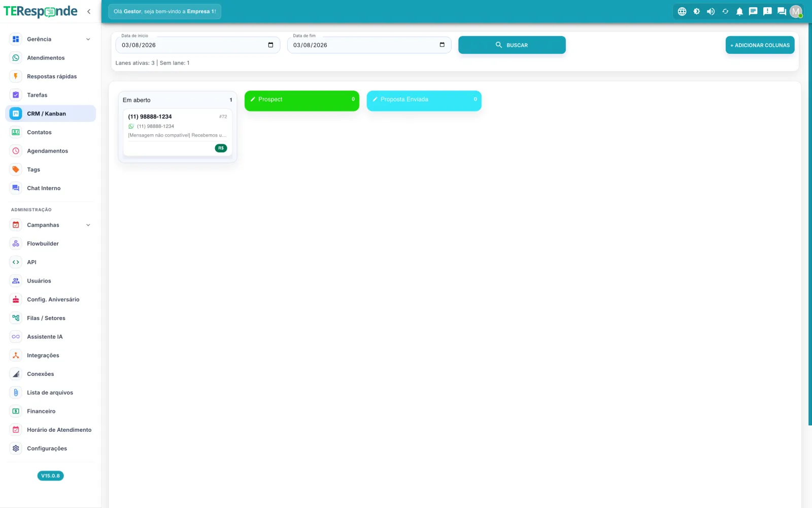812x508 pixels.
Task: Expand the Gerência menu
Action: coord(51,39)
